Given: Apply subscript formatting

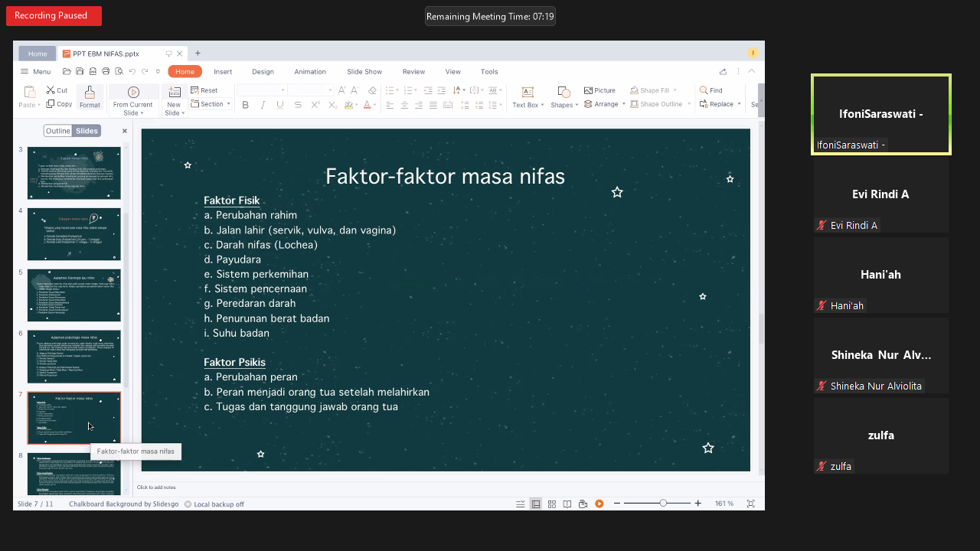Looking at the screenshot, I should click(332, 105).
